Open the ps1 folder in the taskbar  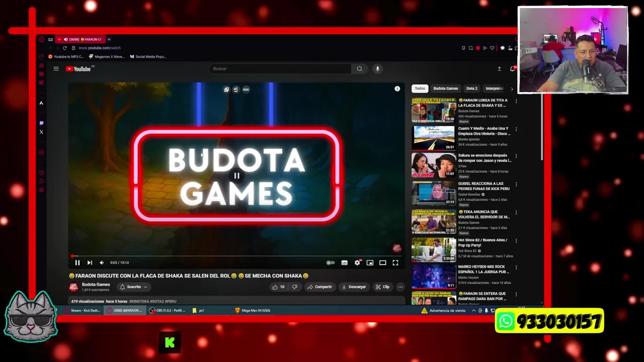tap(198, 311)
